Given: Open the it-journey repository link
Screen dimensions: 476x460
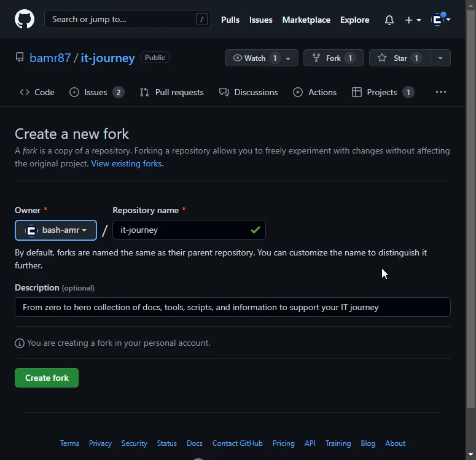Looking at the screenshot, I should (107, 58).
